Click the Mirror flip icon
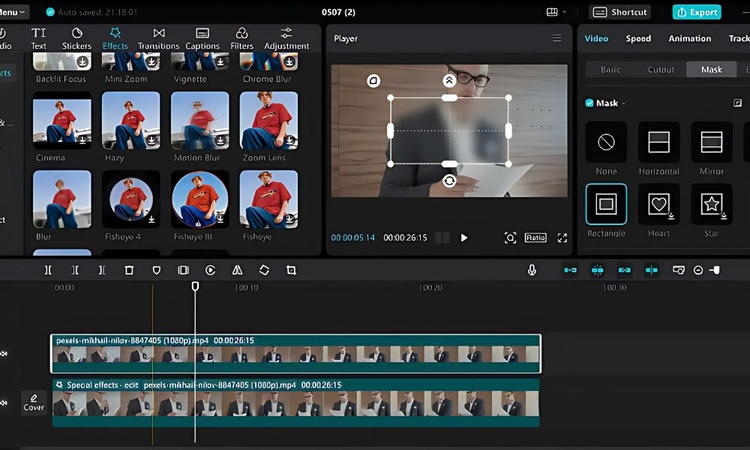Viewport: 750px width, 450px height. point(237,270)
